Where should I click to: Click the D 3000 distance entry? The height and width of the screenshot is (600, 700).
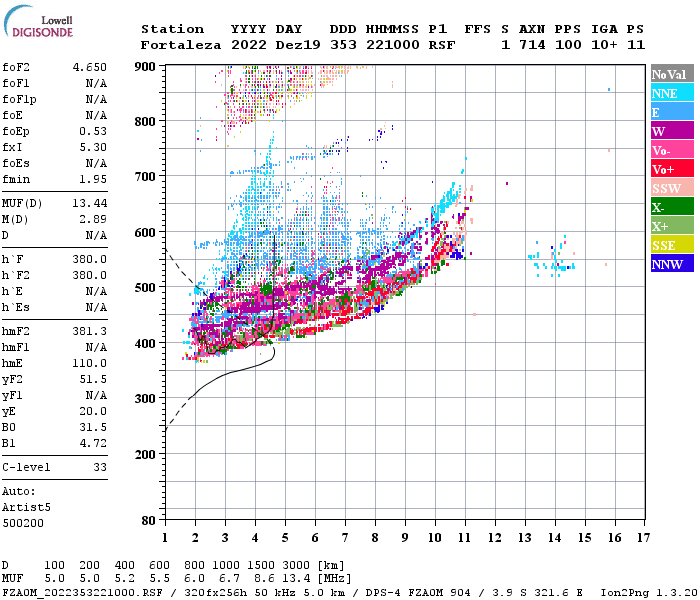[x=296, y=566]
